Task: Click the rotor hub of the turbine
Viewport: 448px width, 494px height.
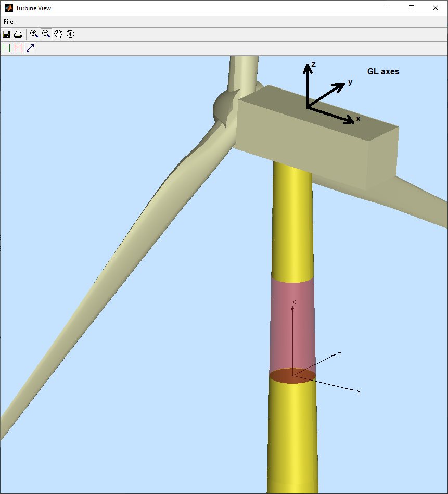Action: pyautogui.click(x=224, y=108)
